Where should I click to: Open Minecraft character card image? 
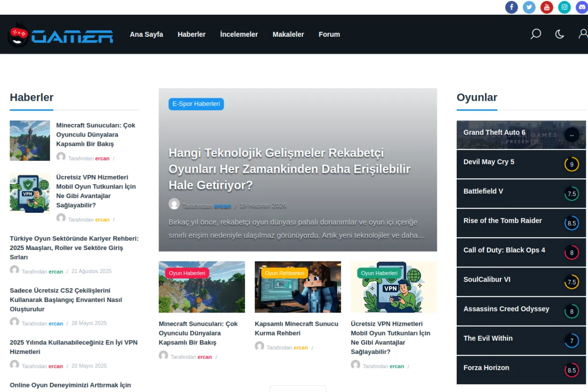click(x=298, y=287)
